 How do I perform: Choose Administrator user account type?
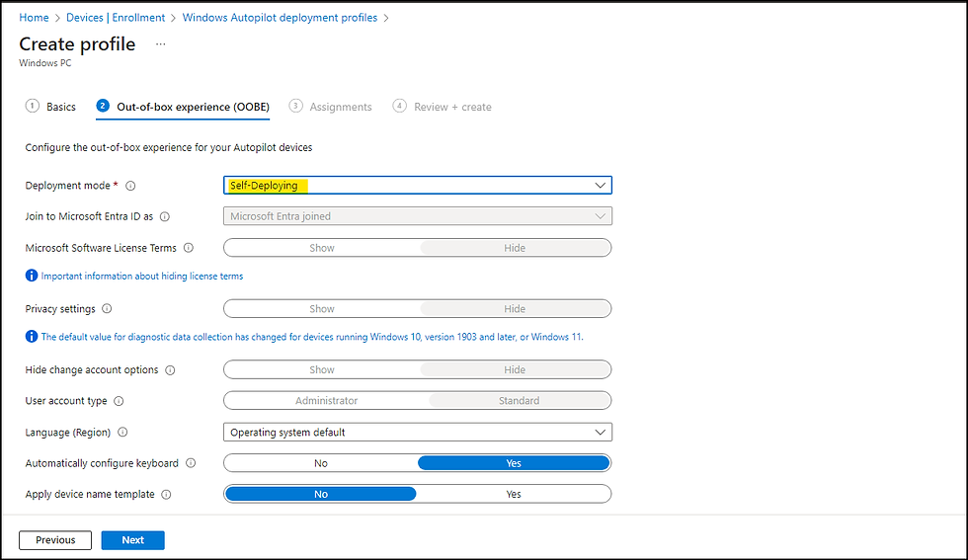(326, 401)
